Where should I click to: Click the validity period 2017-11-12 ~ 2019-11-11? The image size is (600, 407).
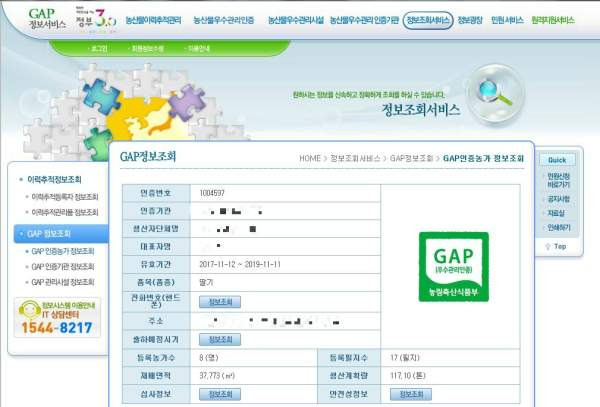(x=240, y=264)
